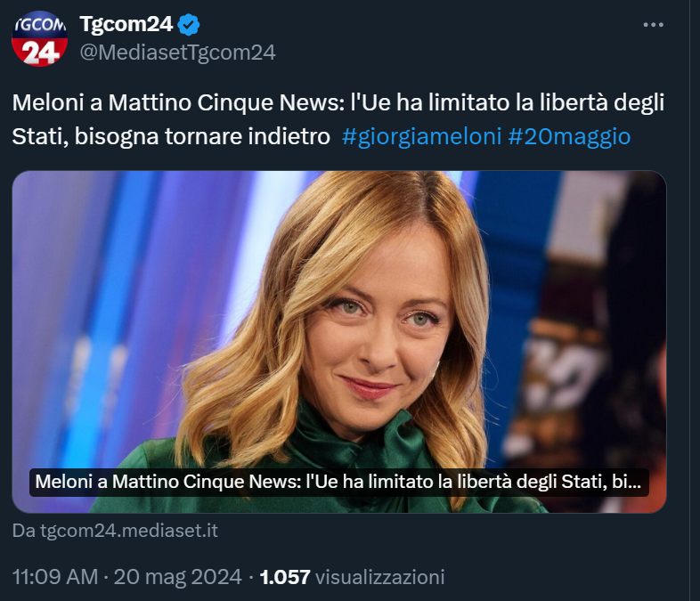Open the #20maggio hashtag
The image size is (700, 601).
(569, 136)
